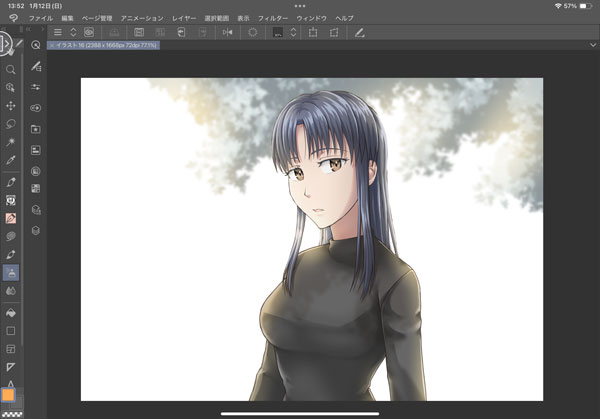Select the Move layer tool

point(11,105)
